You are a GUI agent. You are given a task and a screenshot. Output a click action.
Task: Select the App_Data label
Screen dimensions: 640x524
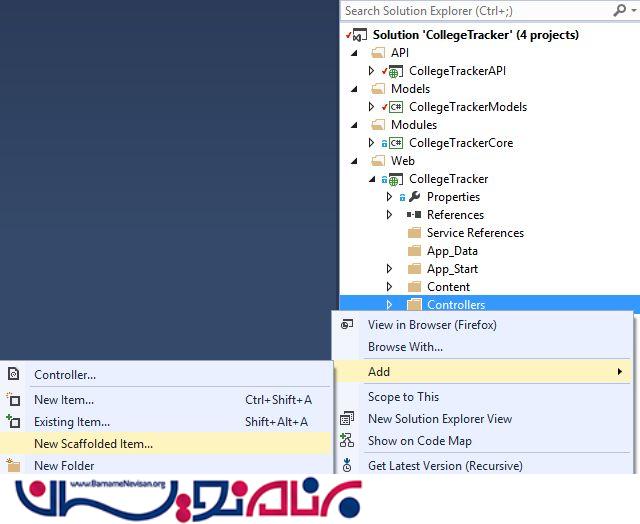pos(452,251)
